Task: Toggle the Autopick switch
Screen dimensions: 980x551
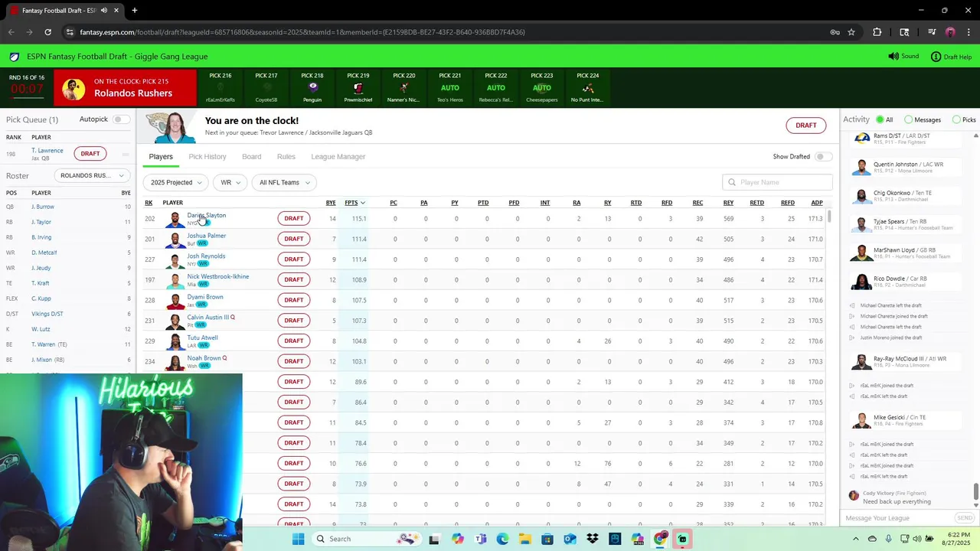Action: pyautogui.click(x=121, y=119)
